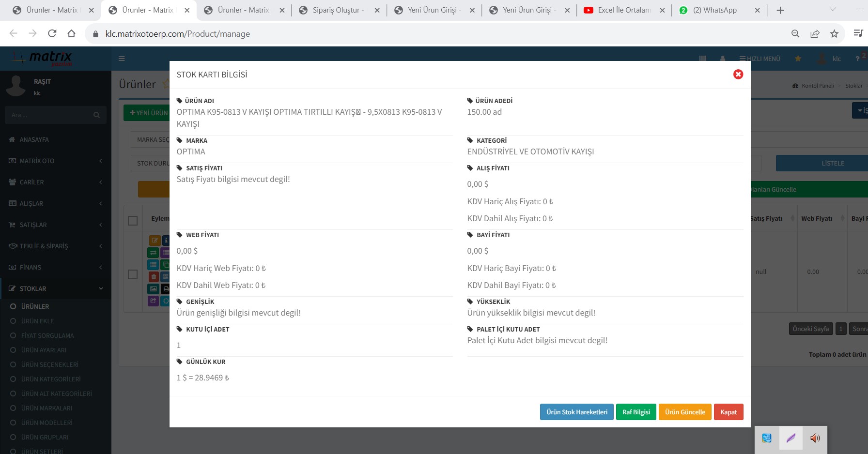Click the Ürün Stok Hareketleri button

(x=576, y=412)
